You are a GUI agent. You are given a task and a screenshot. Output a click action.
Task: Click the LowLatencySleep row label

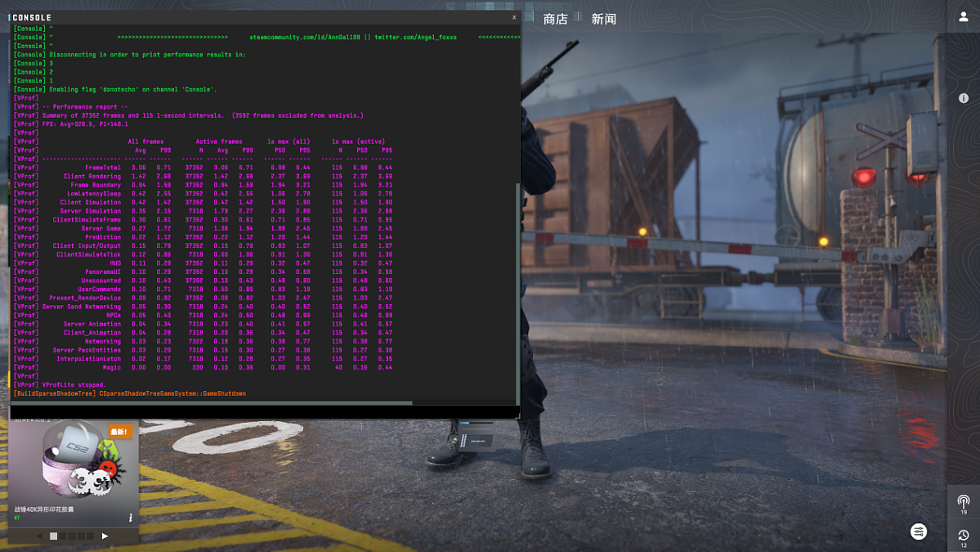pyautogui.click(x=94, y=194)
